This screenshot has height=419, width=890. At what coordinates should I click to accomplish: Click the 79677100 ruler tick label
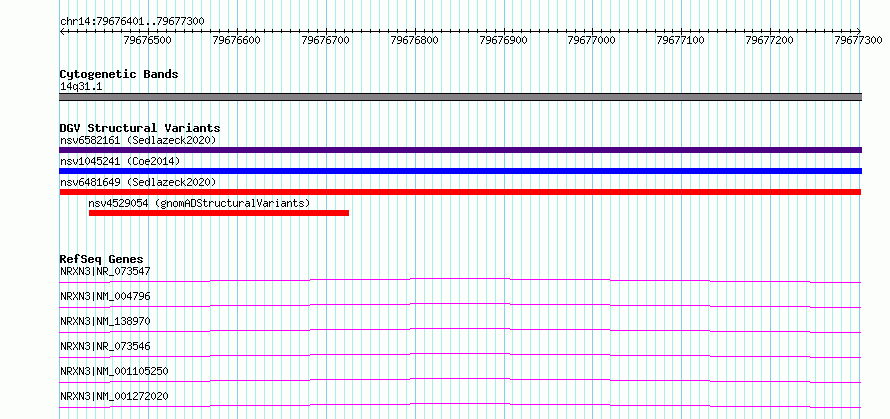pyautogui.click(x=681, y=40)
